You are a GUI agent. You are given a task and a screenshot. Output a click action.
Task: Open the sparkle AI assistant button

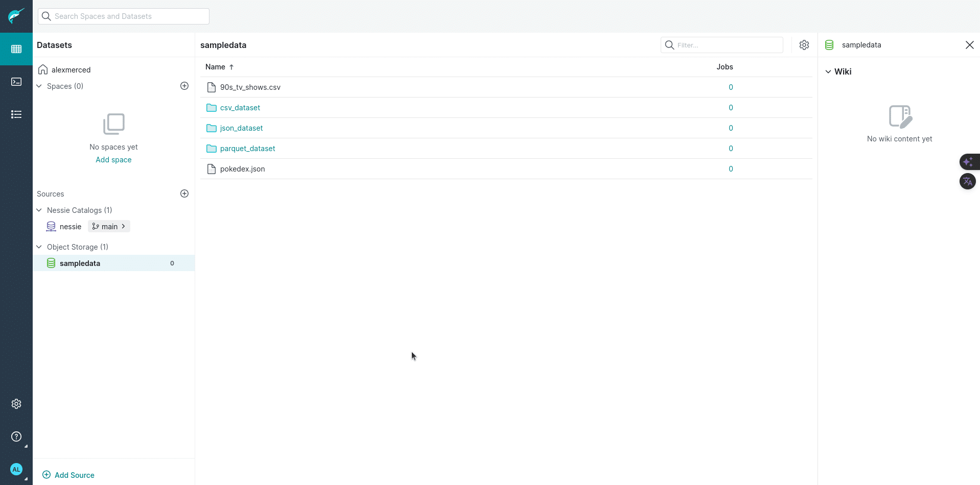click(969, 162)
